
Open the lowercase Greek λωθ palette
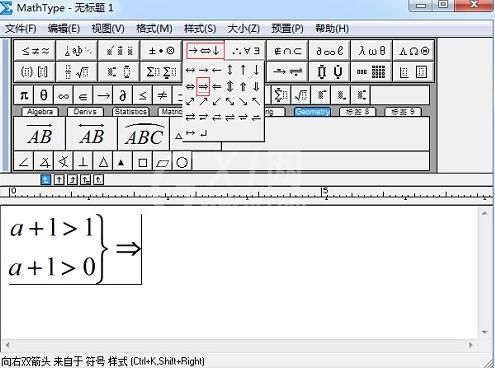click(x=372, y=51)
